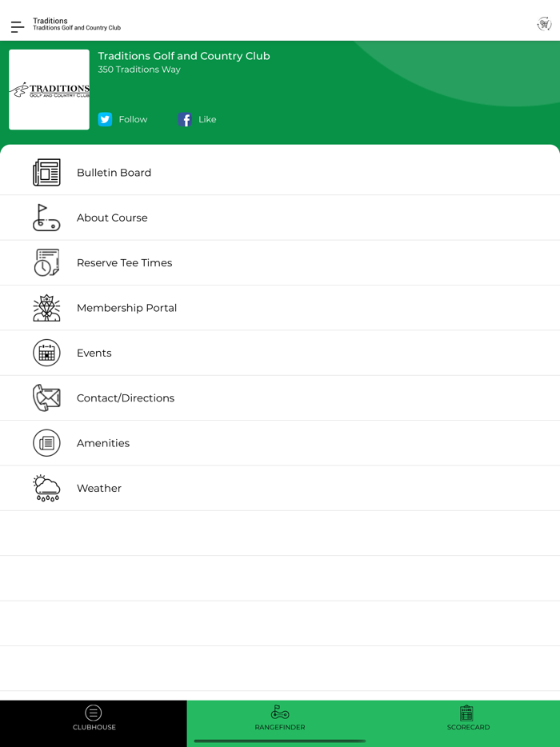The image size is (560, 747).
Task: Tap the Traditions club logo thumbnail
Action: click(49, 90)
